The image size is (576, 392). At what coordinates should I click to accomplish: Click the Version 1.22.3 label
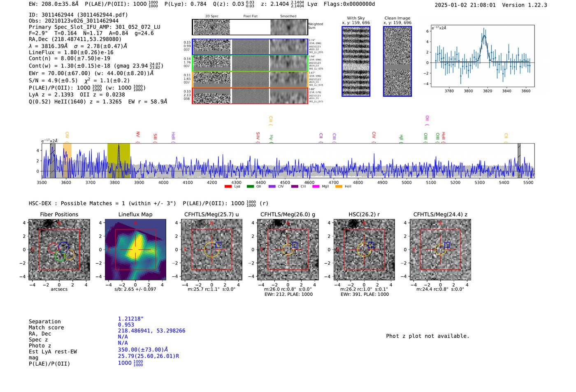point(525,5)
